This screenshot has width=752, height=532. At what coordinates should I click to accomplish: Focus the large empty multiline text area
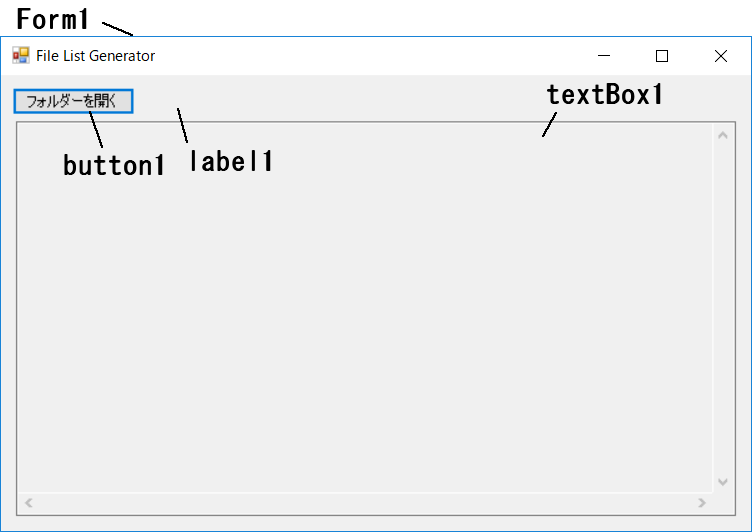[365, 308]
